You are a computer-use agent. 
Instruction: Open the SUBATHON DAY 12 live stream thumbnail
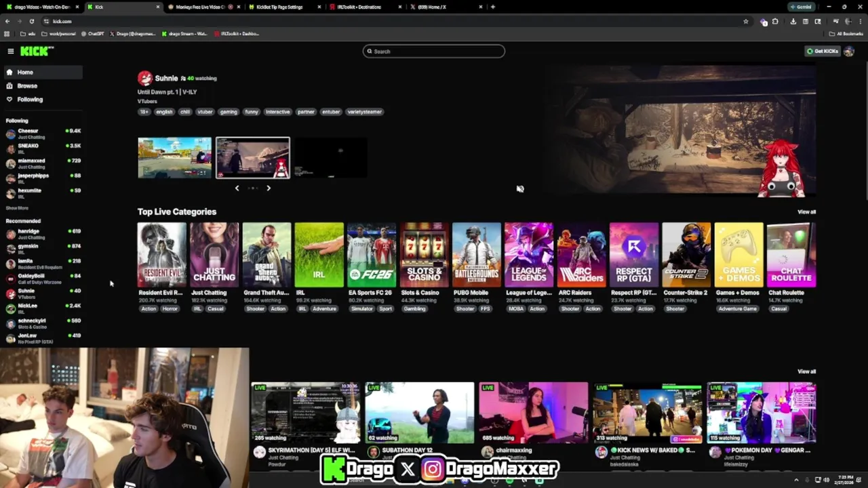click(420, 413)
